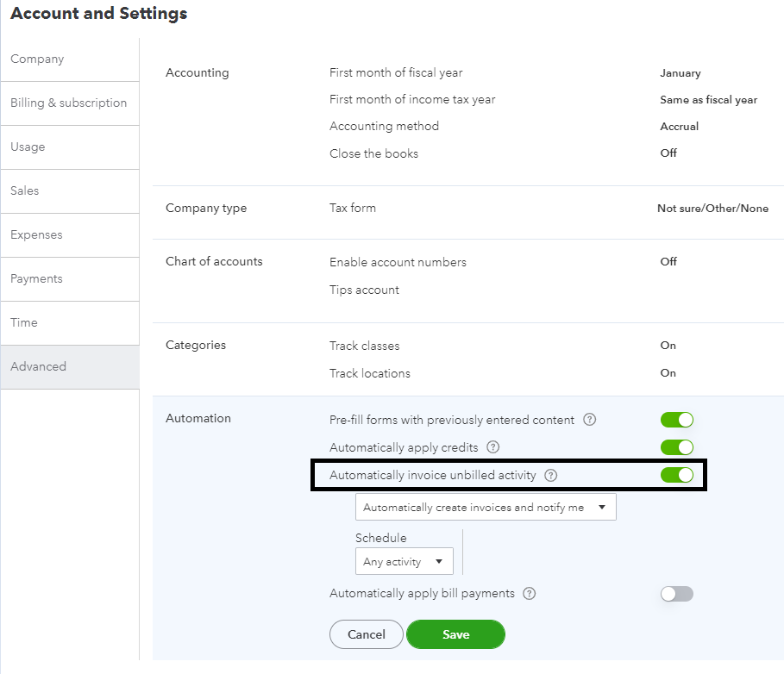Turn off Automatically apply credits toggle
Image resolution: width=784 pixels, height=674 pixels.
click(677, 448)
